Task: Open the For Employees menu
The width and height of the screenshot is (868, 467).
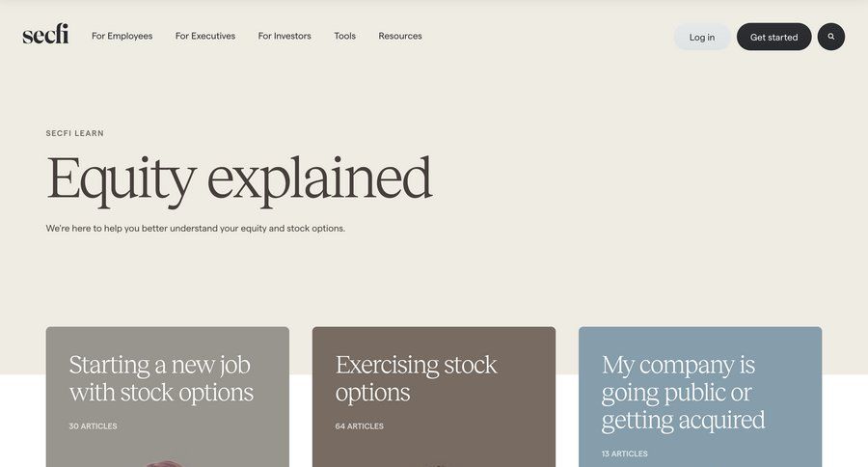Action: pos(122,36)
